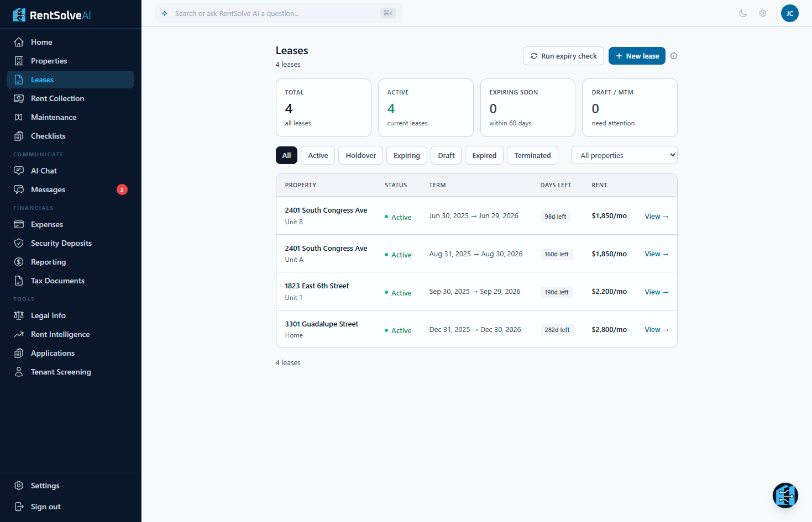Switch to the Expiring filter tab
Viewport: 812px width, 522px height.
(406, 155)
